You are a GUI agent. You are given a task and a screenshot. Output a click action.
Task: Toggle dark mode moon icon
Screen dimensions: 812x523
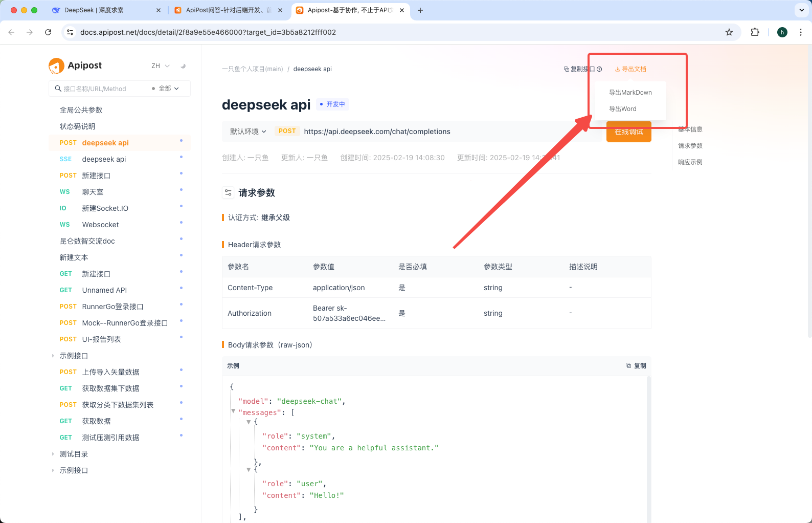click(183, 66)
